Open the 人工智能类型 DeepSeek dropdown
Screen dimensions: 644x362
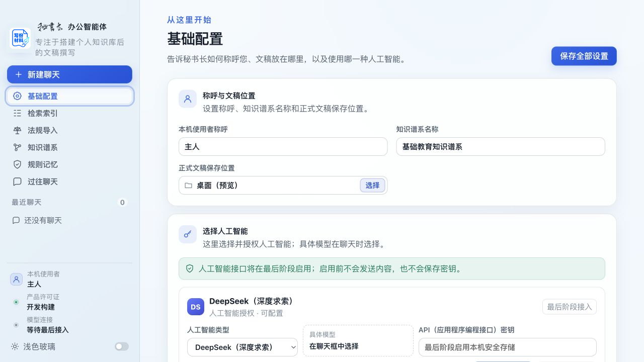[243, 347]
